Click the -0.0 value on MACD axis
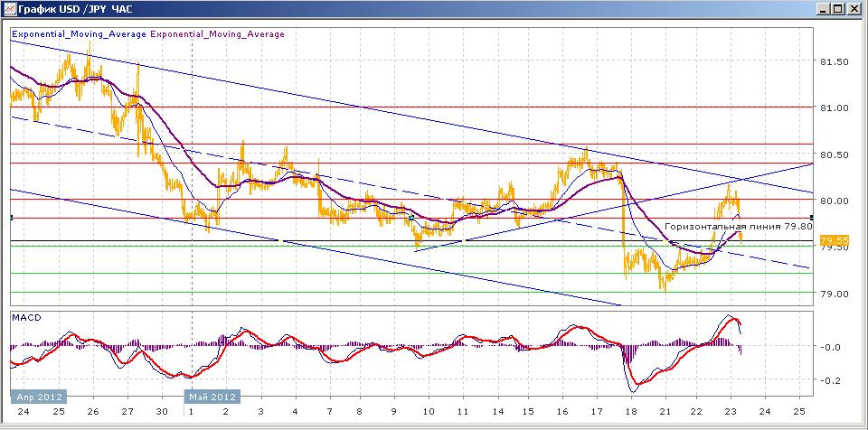 pos(832,347)
